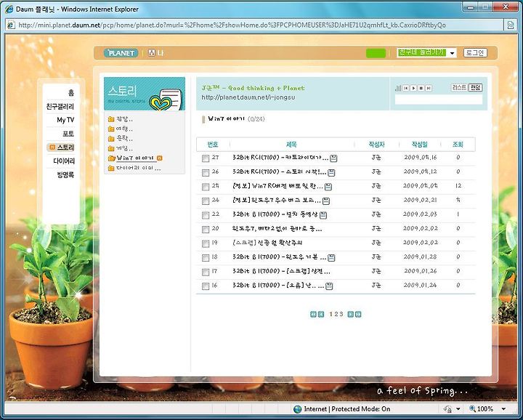Click the 로그인 button
Image resolution: width=523 pixels, height=420 pixels.
pyautogui.click(x=475, y=53)
